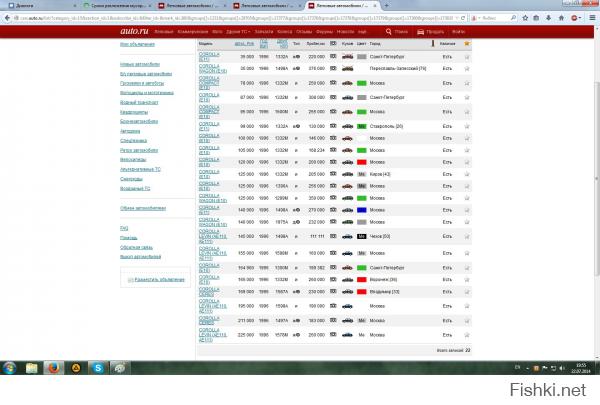Open address bar history dropdown arrow
Image resolution: width=600 pixels, height=405 pixels.
[x=457, y=18]
